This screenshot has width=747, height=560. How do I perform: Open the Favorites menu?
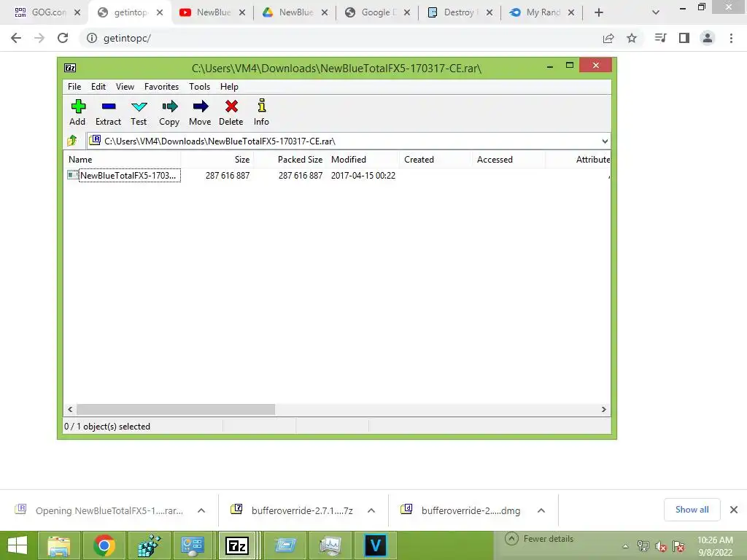click(161, 87)
